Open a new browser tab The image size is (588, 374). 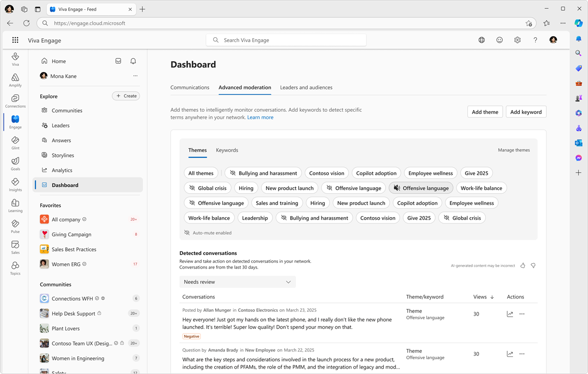pyautogui.click(x=142, y=9)
